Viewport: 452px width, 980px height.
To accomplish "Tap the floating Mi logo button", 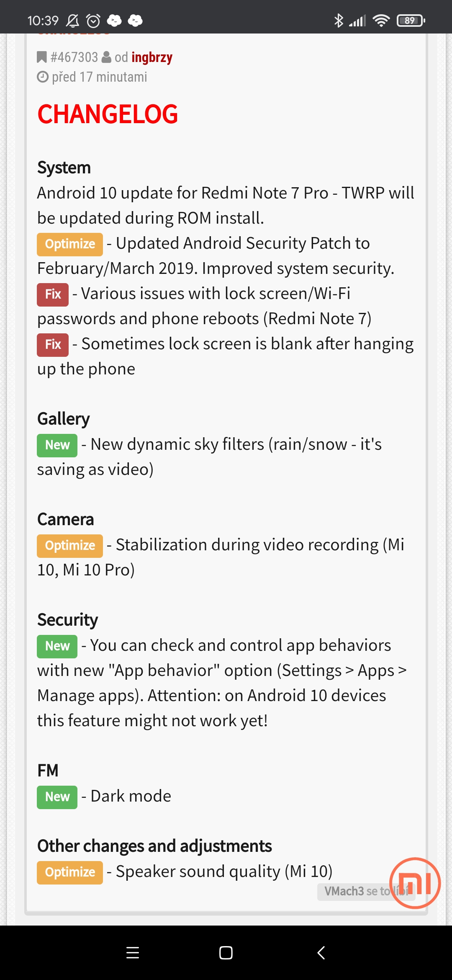I will (x=415, y=883).
